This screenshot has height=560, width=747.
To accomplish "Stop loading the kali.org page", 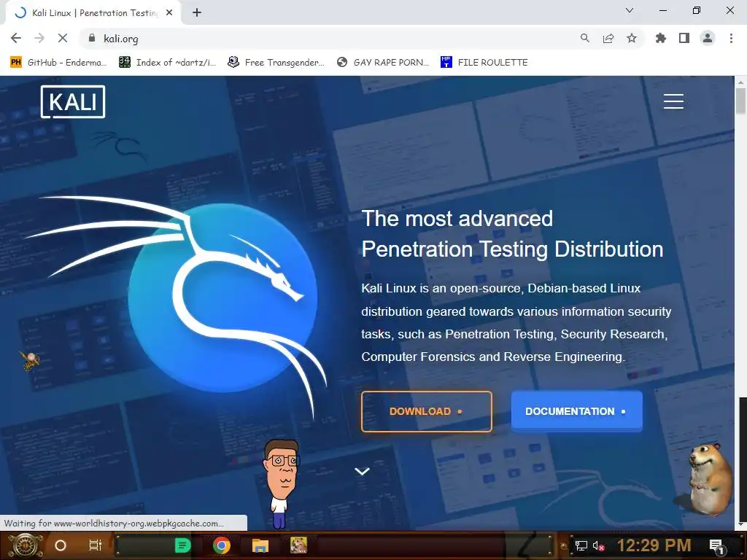I will click(x=63, y=38).
